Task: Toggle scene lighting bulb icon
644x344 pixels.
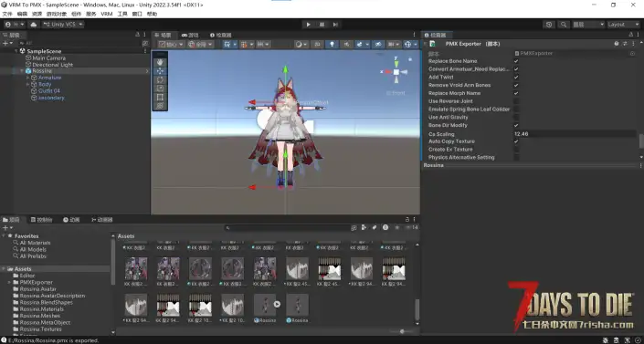Action: pos(332,45)
